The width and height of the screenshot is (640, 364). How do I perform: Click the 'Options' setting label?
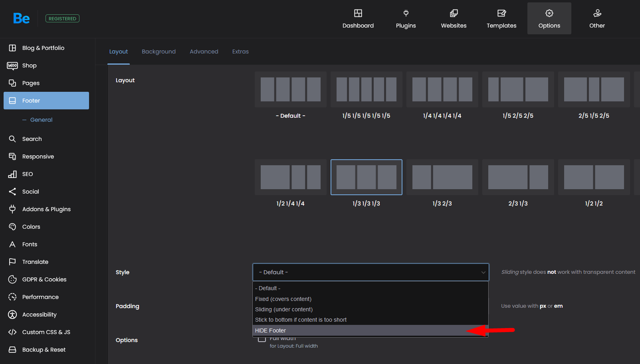click(127, 340)
